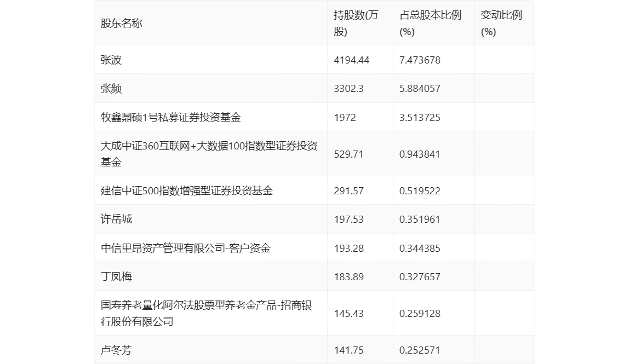
Task: Click the value 1972
Action: click(x=345, y=118)
